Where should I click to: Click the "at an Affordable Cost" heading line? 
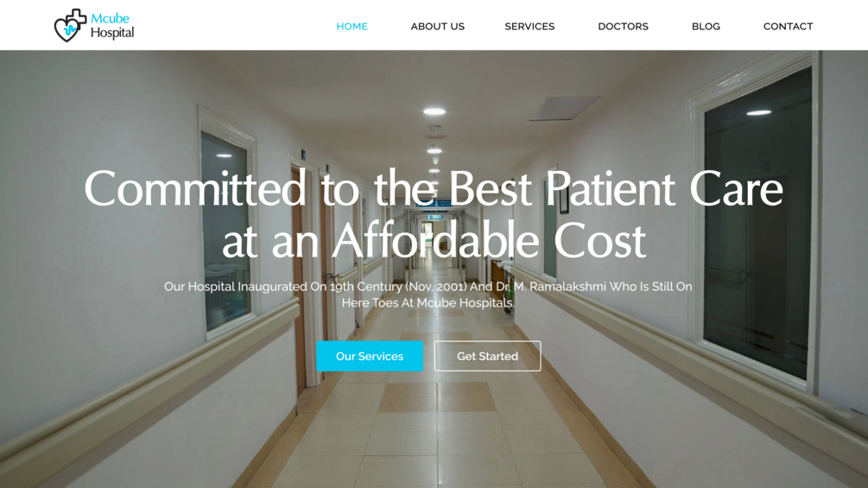[434, 240]
